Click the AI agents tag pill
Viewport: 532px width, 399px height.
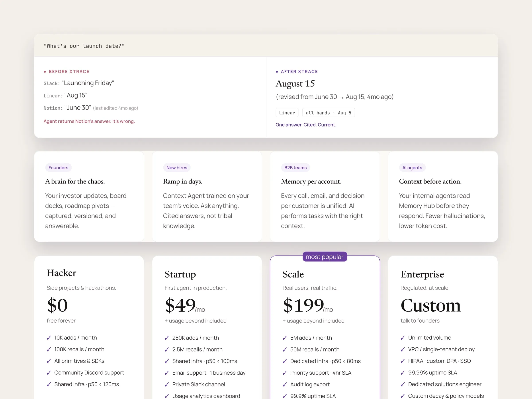(412, 168)
